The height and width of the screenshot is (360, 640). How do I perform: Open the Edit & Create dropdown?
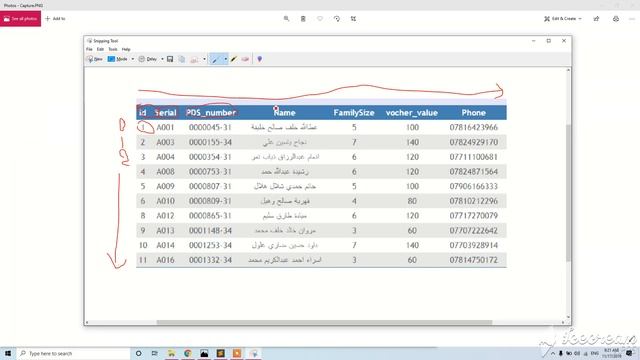click(x=563, y=19)
